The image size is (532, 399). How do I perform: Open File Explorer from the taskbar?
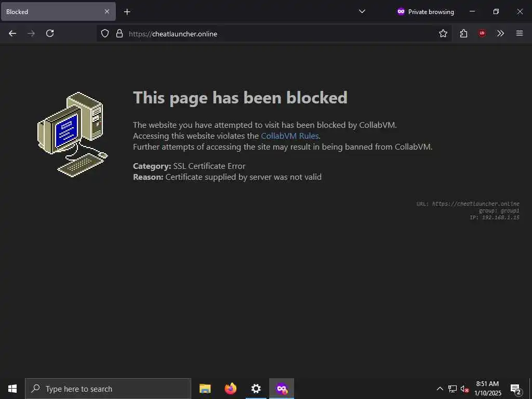(x=205, y=389)
